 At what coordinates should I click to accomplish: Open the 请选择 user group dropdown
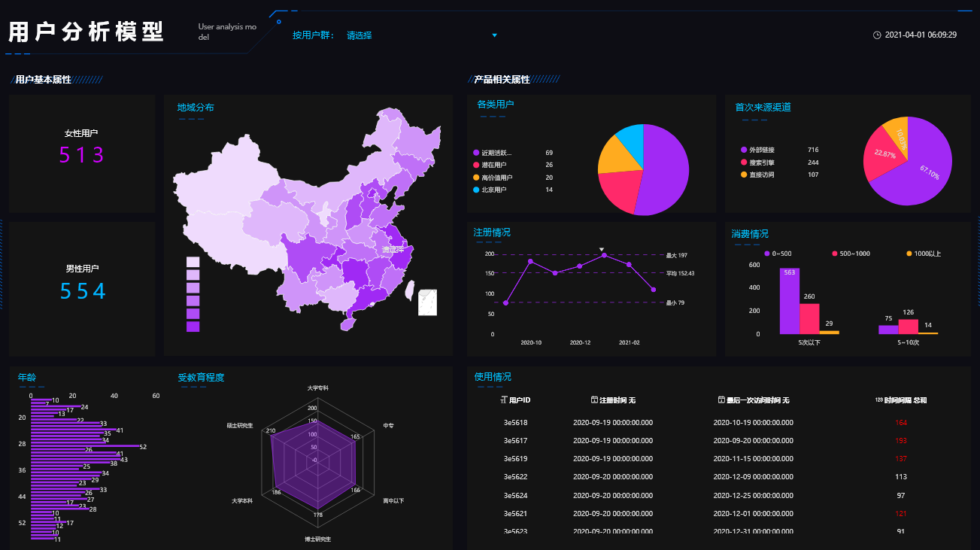point(421,35)
